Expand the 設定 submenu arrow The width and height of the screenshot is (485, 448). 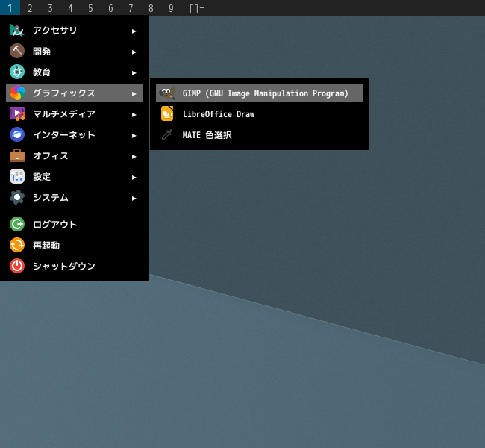click(134, 178)
